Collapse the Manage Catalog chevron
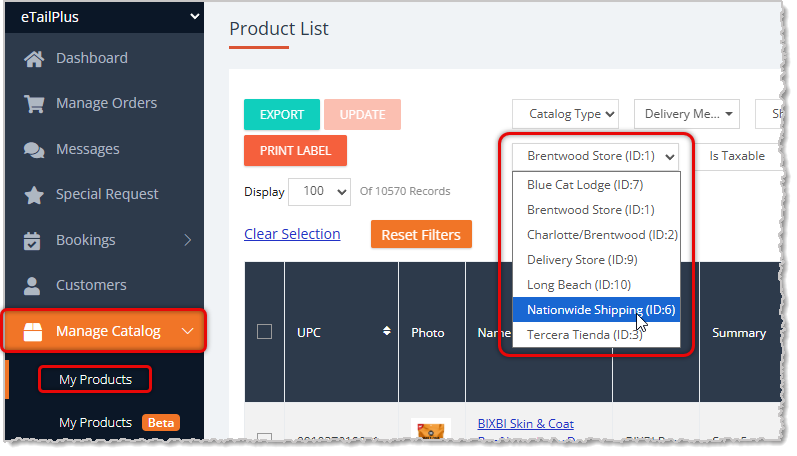Screen dimensions: 797x456 click(x=188, y=331)
